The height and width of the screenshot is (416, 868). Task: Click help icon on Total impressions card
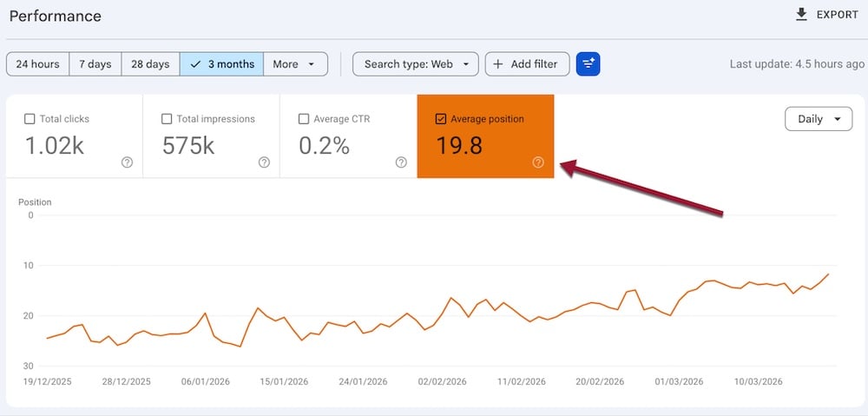coord(264,162)
